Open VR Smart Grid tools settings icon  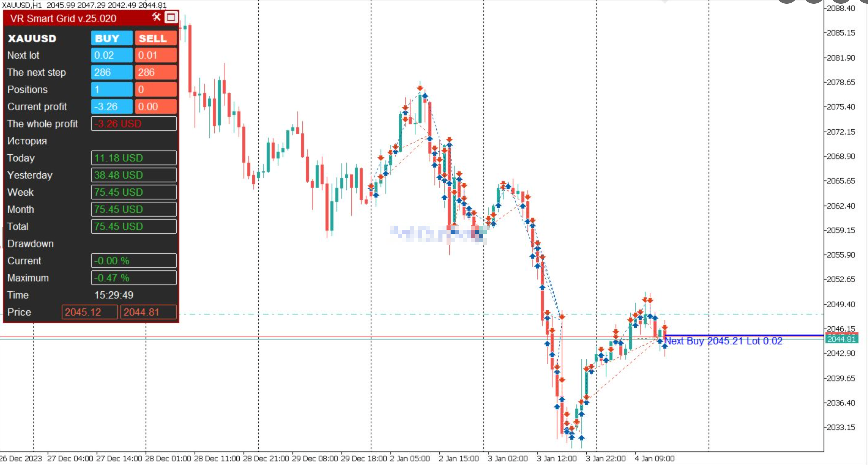[x=156, y=17]
